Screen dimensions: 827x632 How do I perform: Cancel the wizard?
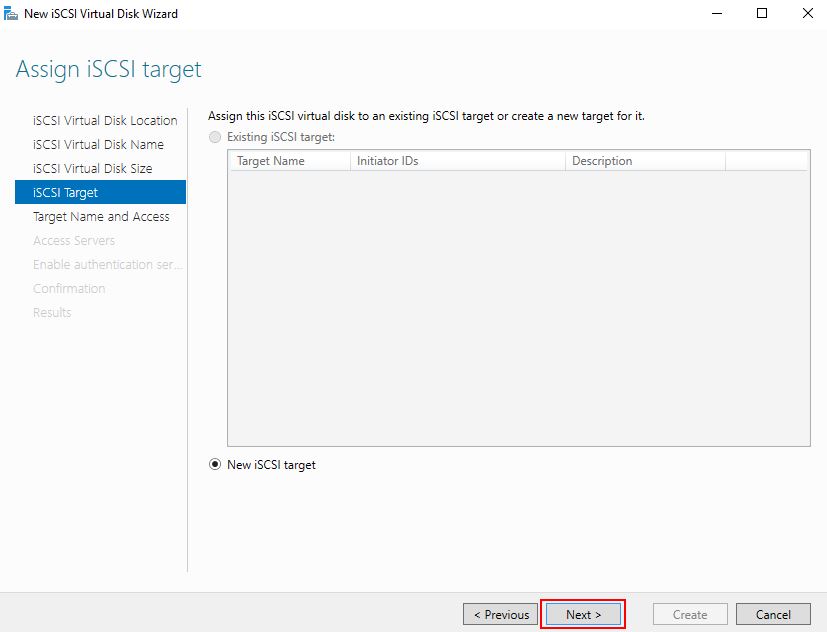[773, 615]
